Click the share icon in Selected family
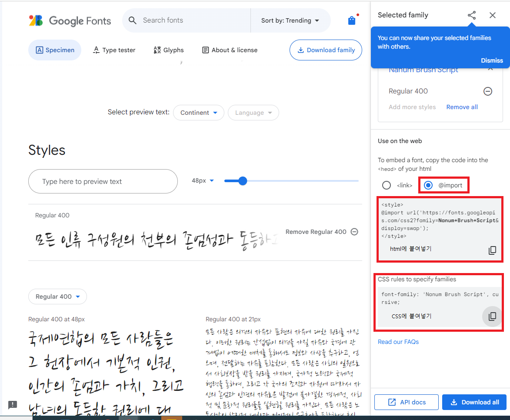 [x=472, y=15]
